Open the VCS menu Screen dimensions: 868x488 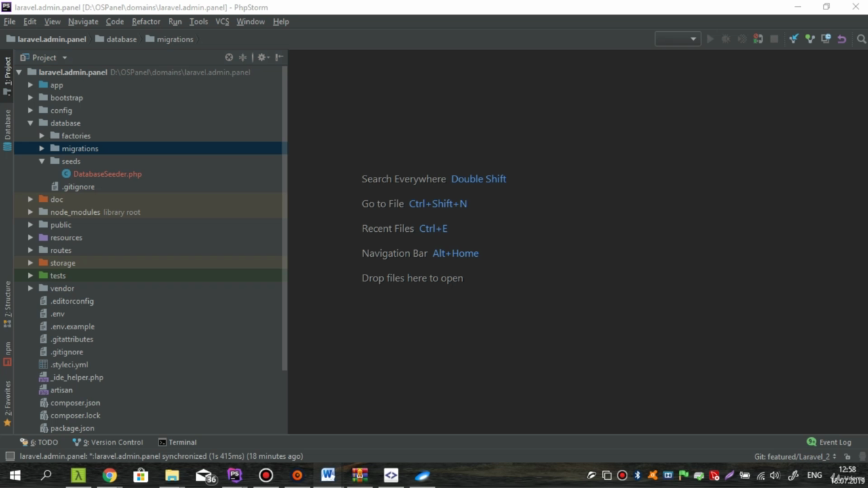[222, 22]
